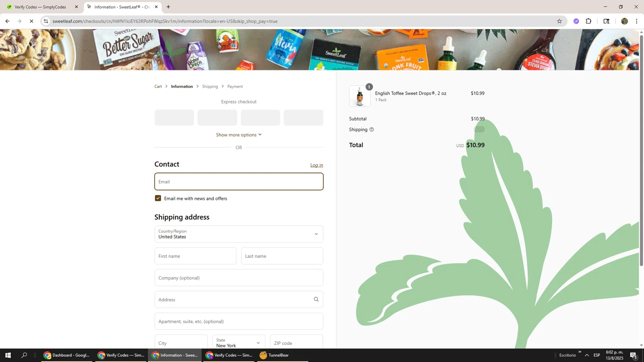Open the Chrome profile avatar
The width and height of the screenshot is (644, 362).
(x=624, y=21)
